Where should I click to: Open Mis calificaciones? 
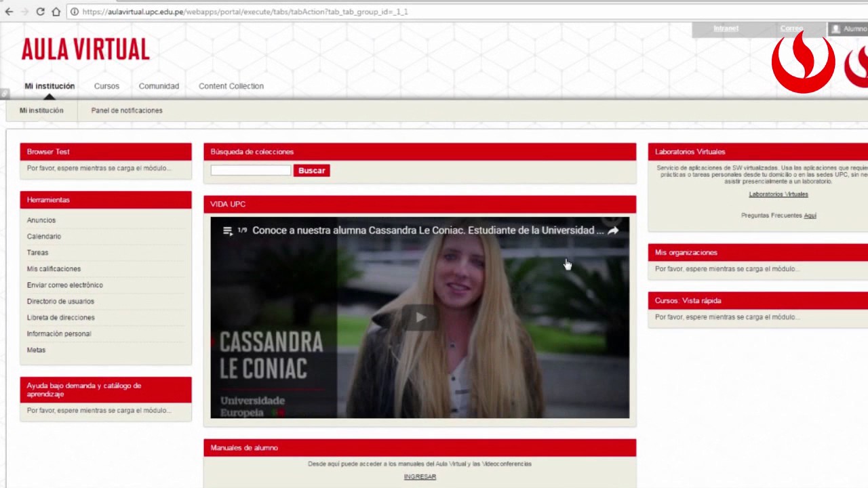(x=54, y=269)
